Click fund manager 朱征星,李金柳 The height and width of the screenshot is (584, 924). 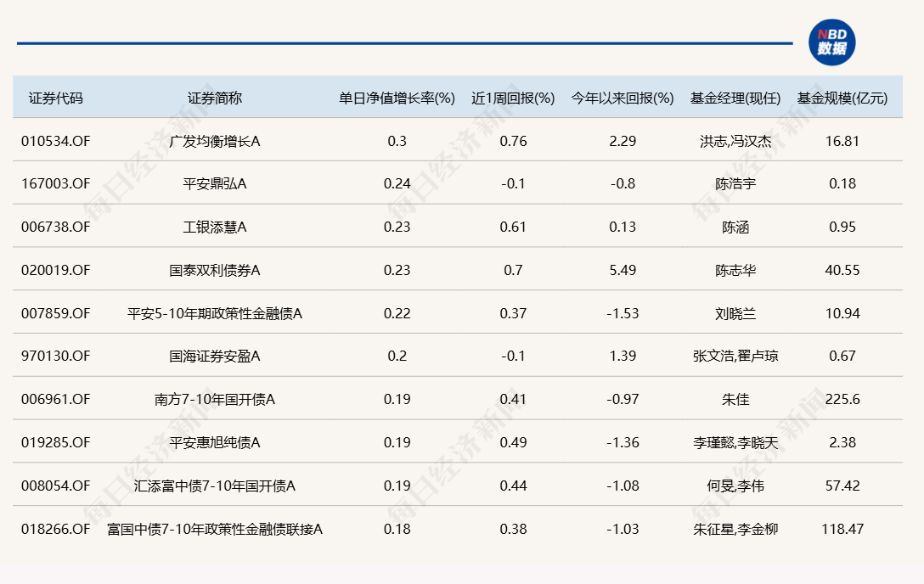click(735, 530)
